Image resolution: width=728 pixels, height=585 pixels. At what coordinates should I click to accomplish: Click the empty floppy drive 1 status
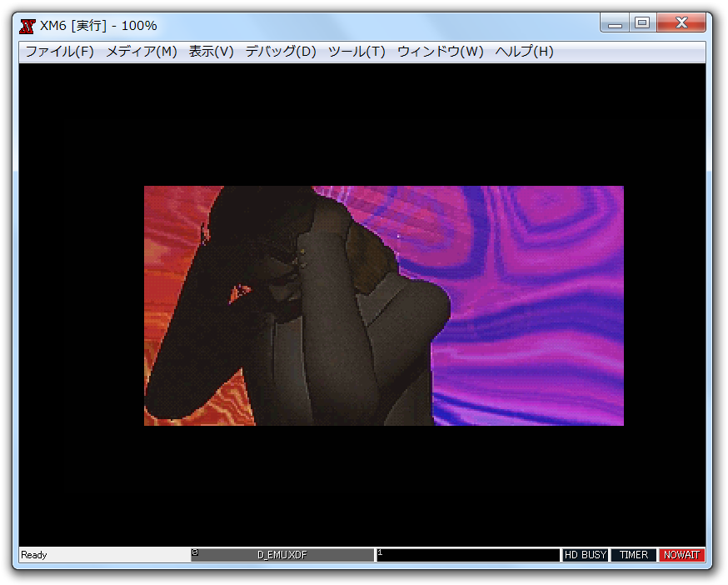tap(468, 555)
